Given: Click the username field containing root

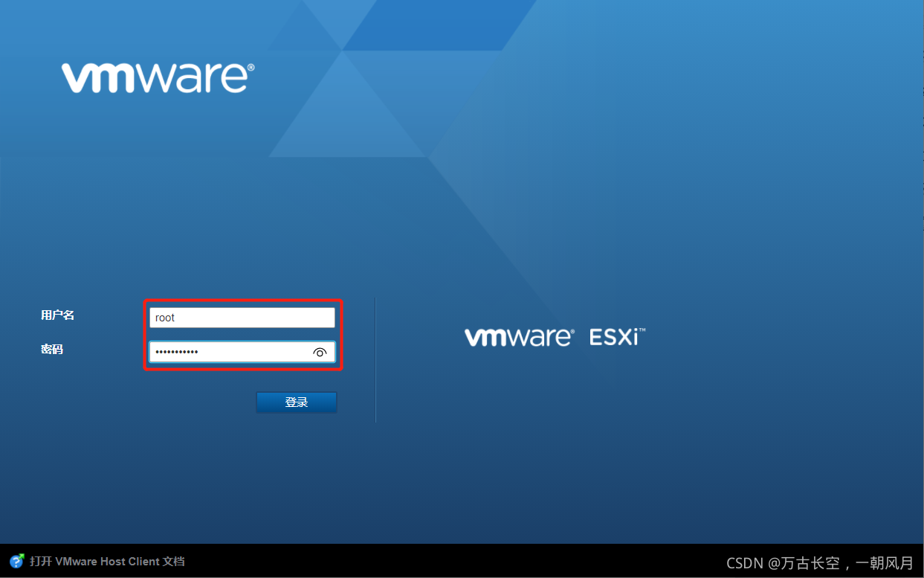Looking at the screenshot, I should click(x=242, y=318).
